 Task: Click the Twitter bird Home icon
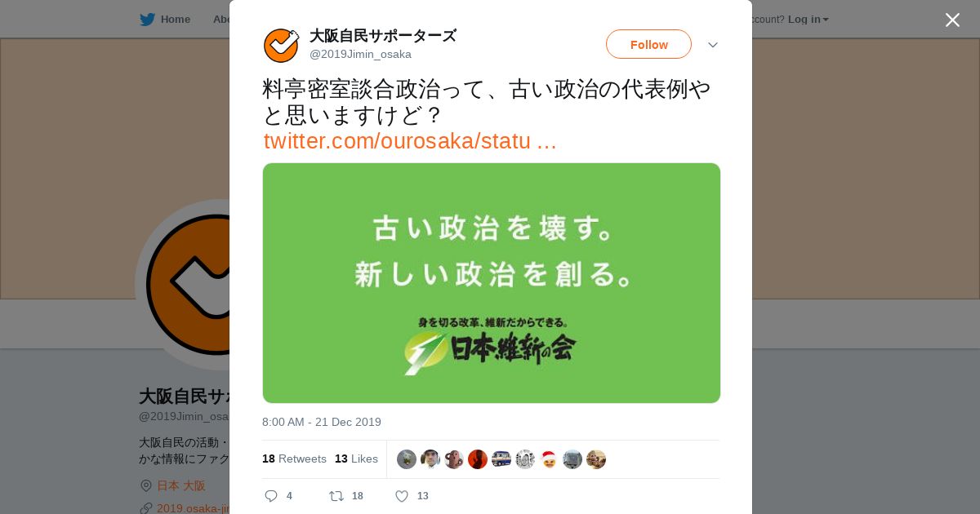[x=147, y=20]
